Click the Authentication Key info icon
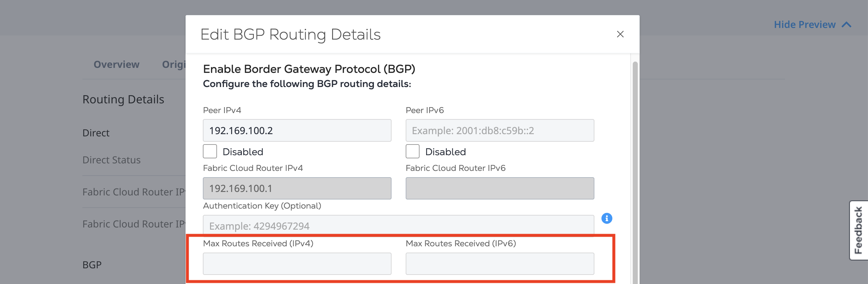Viewport: 868px width, 284px height. point(607,218)
